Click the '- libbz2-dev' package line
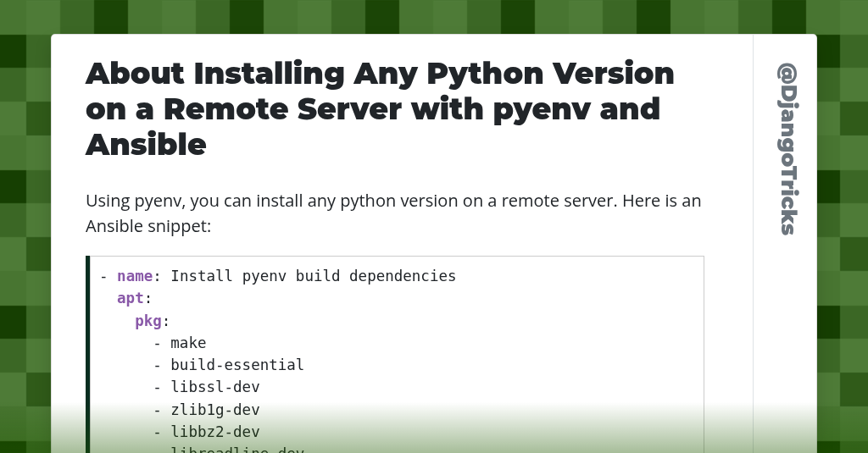 (x=207, y=432)
